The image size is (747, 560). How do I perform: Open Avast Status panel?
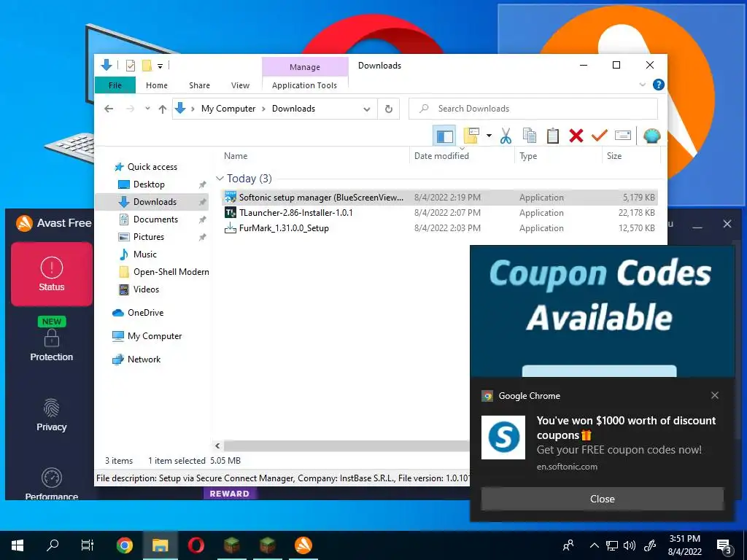[52, 274]
